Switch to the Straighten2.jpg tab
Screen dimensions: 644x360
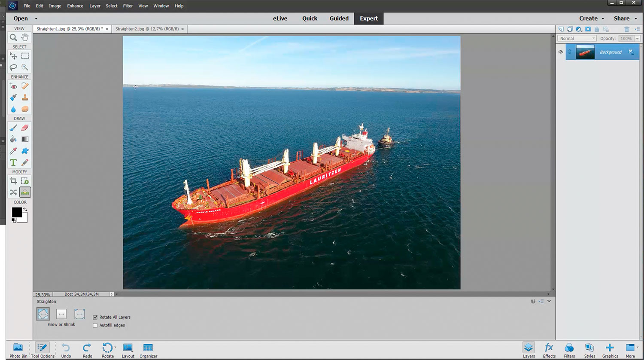coord(147,29)
